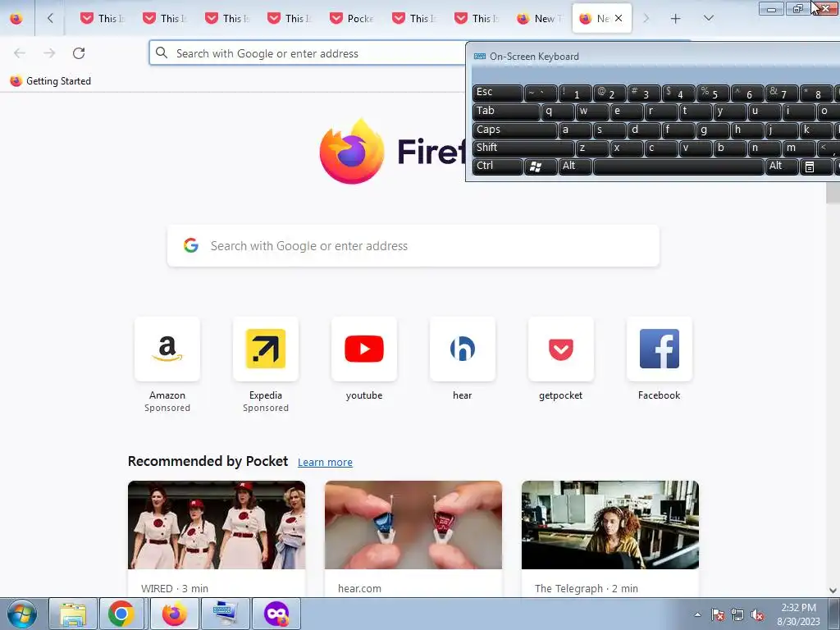Click the Windows logo key on keyboard
The image size is (840, 630).
[x=541, y=167]
